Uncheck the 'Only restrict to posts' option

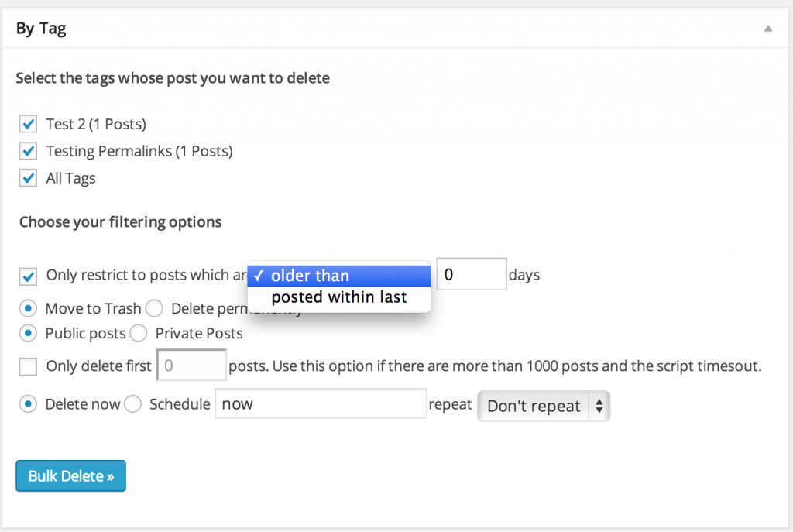28,276
